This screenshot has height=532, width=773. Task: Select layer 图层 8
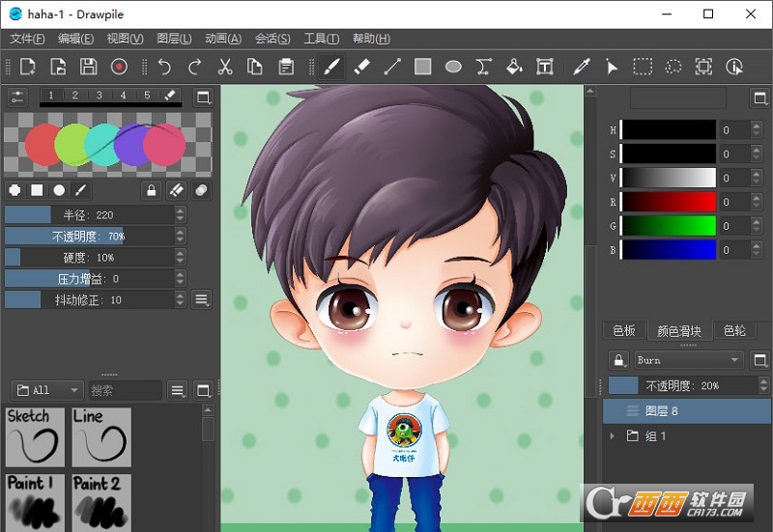click(x=687, y=410)
